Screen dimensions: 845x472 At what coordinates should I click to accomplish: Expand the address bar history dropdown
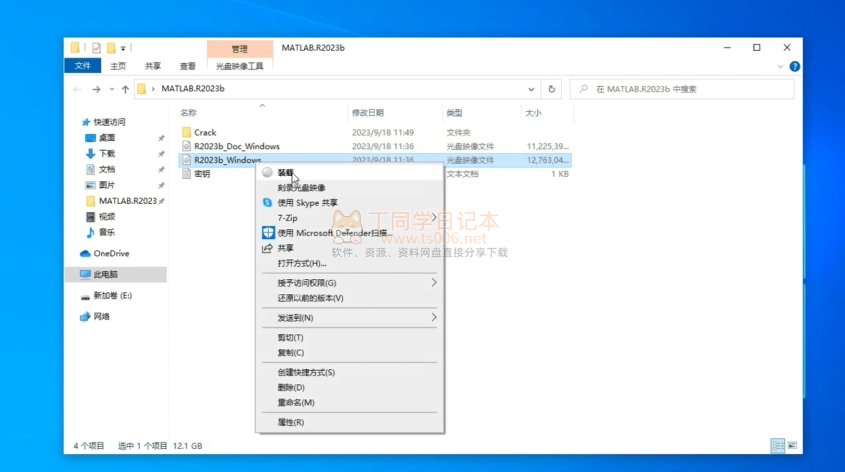point(531,89)
